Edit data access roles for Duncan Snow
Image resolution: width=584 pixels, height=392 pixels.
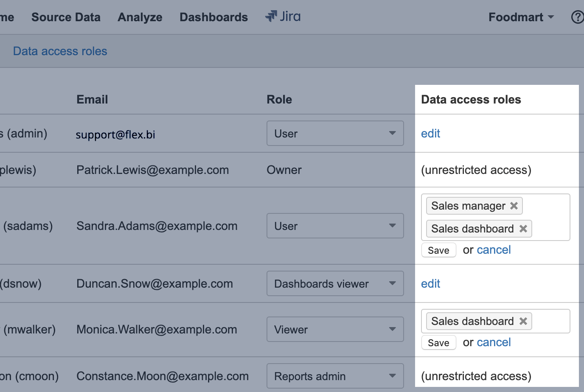click(430, 283)
